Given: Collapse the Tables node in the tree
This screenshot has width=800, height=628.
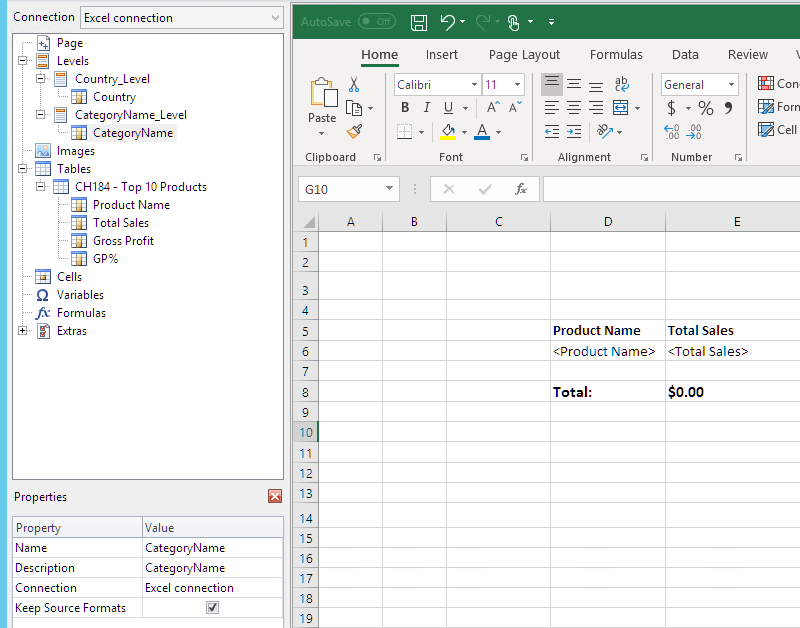Looking at the screenshot, I should 22,168.
